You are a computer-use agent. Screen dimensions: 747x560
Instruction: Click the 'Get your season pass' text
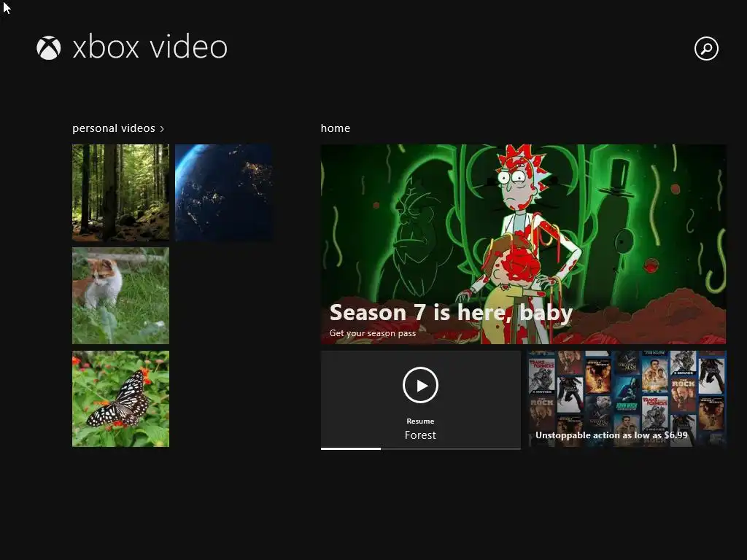coord(373,333)
